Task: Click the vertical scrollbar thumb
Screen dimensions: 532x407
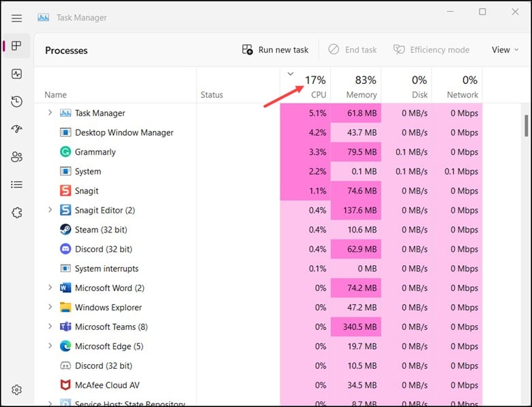Action: [x=525, y=125]
